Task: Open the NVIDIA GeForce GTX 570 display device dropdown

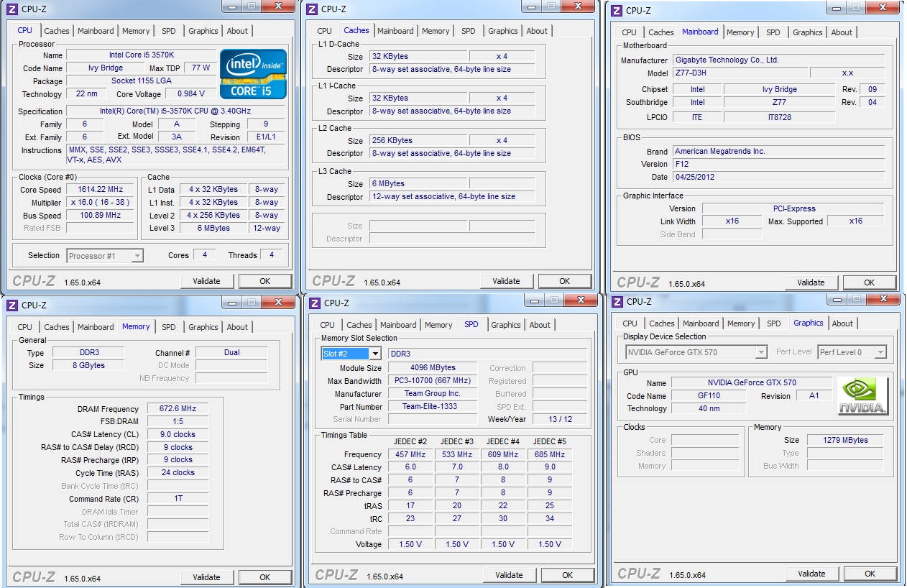Action: pos(761,352)
